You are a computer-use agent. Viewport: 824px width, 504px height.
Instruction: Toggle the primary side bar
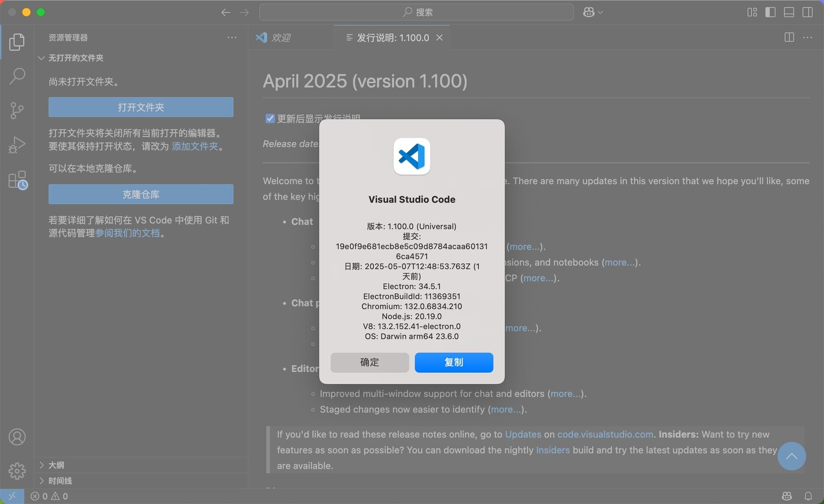pyautogui.click(x=770, y=12)
